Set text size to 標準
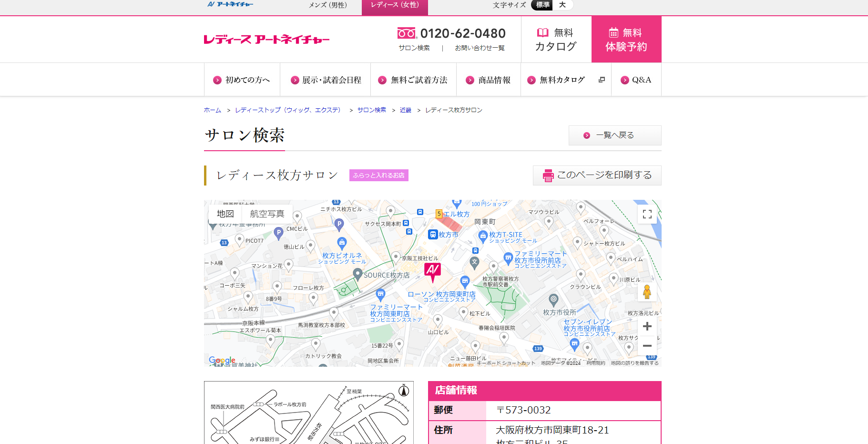The width and height of the screenshot is (868, 444). click(x=543, y=5)
